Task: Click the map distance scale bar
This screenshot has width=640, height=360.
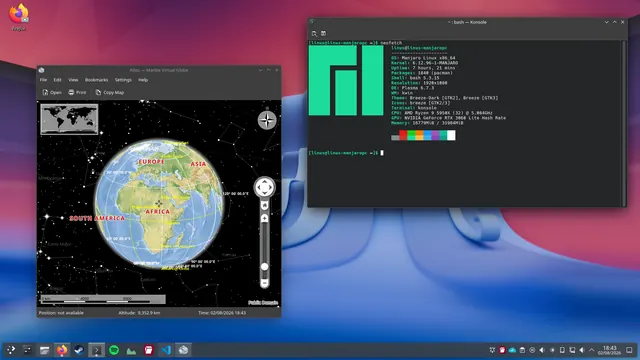Action: point(103,300)
